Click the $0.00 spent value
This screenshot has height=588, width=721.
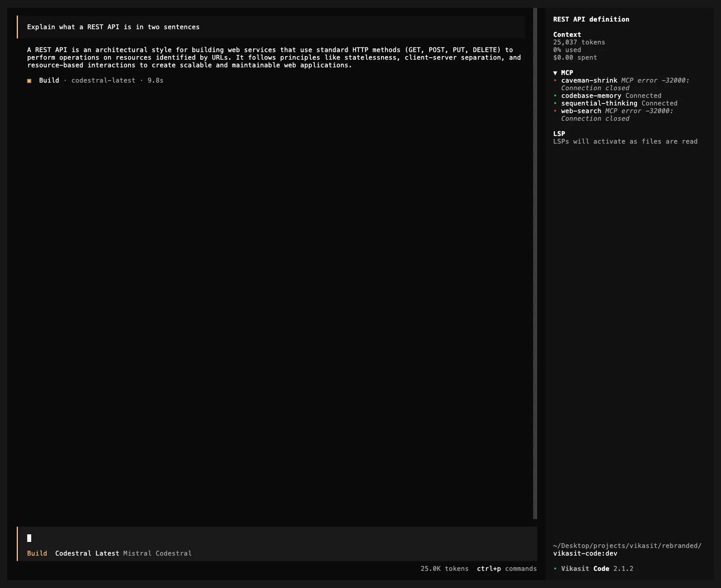(x=575, y=58)
